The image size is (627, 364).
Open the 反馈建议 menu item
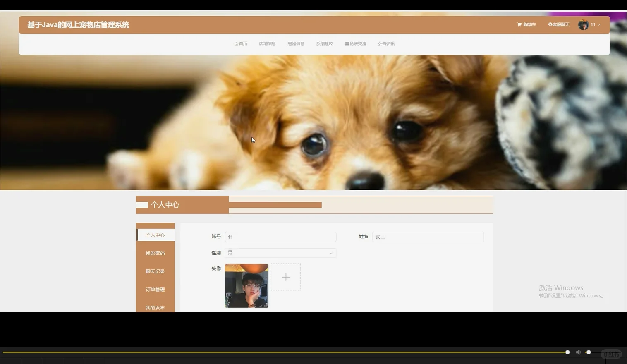coord(324,44)
